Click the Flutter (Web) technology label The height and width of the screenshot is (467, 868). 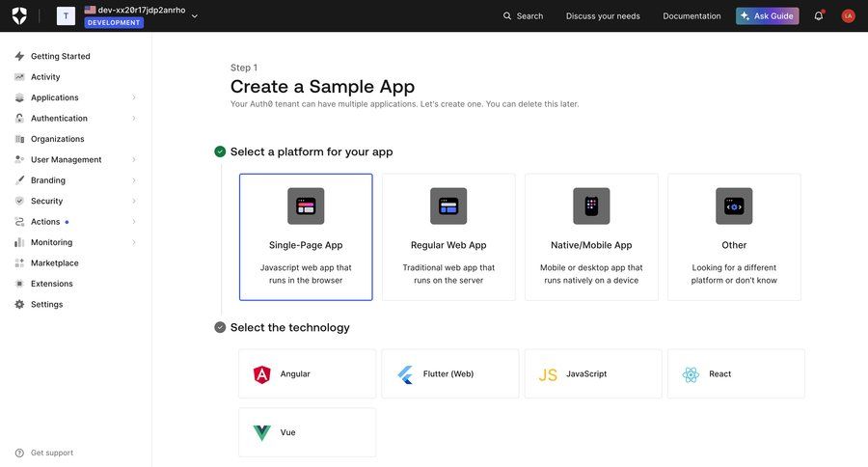click(448, 374)
